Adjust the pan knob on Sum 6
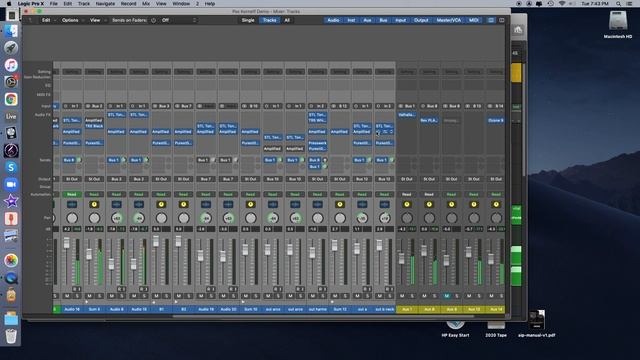 click(94, 218)
